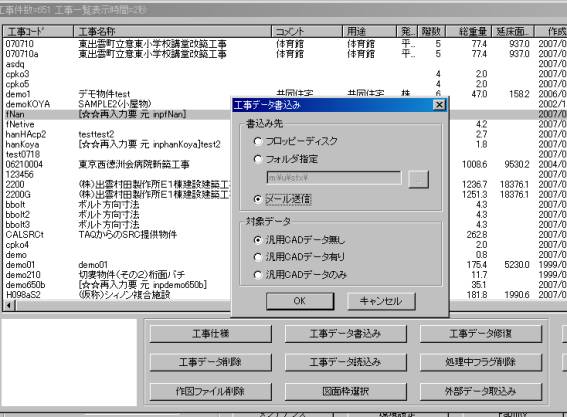Sort list by 工事コード column header
This screenshot has width=567, height=417.
(x=38, y=31)
